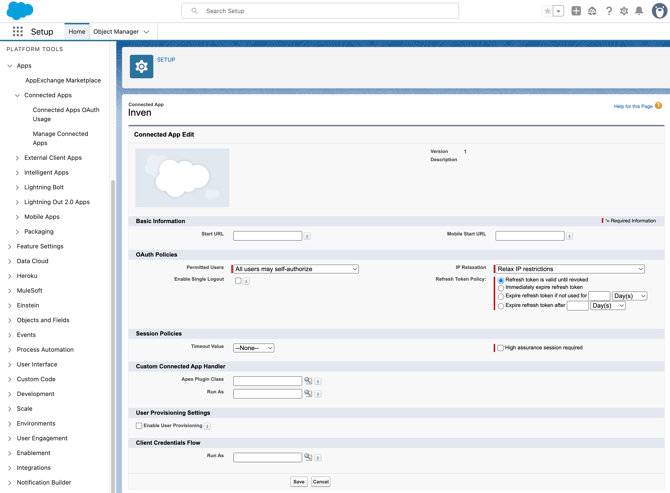670x493 pixels.
Task: Expand Notification Builder in sidebar
Action: [10, 483]
